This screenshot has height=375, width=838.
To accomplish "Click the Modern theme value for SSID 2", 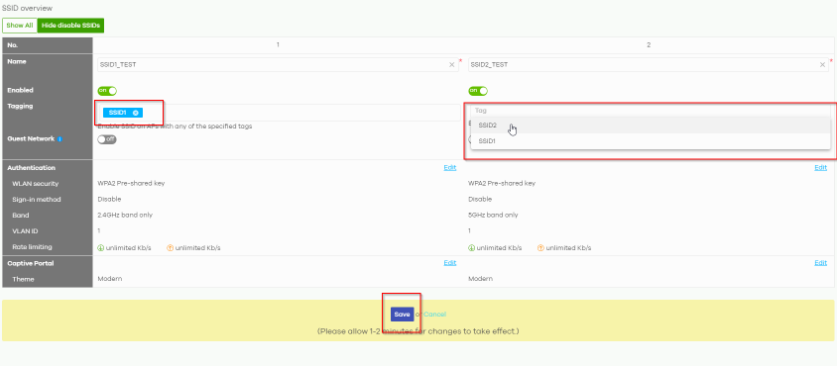I will 480,279.
